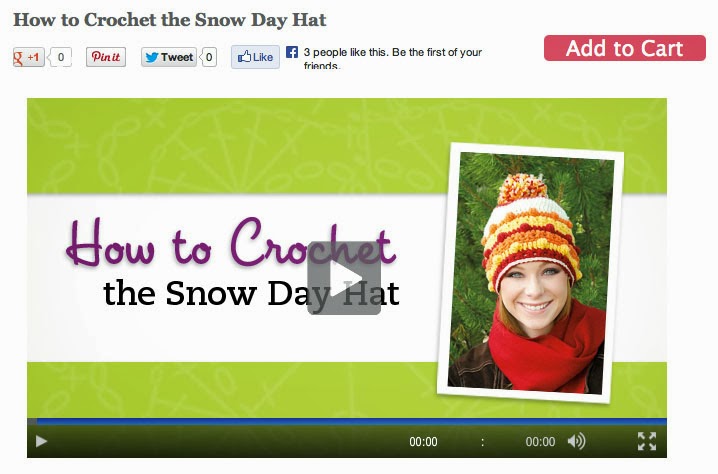Like the page with Facebook Like

coord(255,57)
